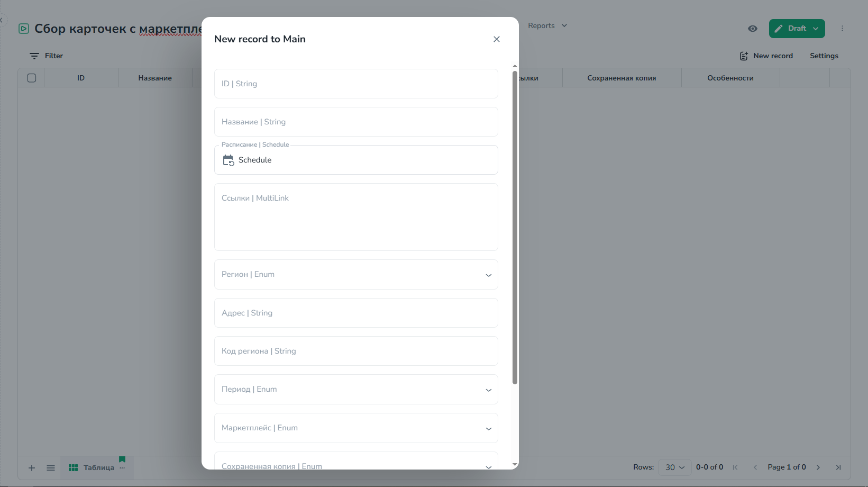Viewport: 868px width, 487px height.
Task: Open the eye preview icon
Action: pyautogui.click(x=752, y=29)
